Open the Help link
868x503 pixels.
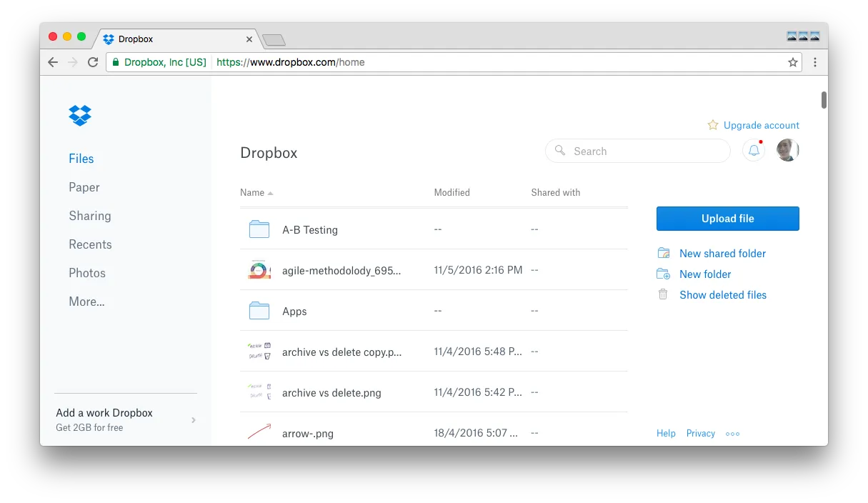666,433
